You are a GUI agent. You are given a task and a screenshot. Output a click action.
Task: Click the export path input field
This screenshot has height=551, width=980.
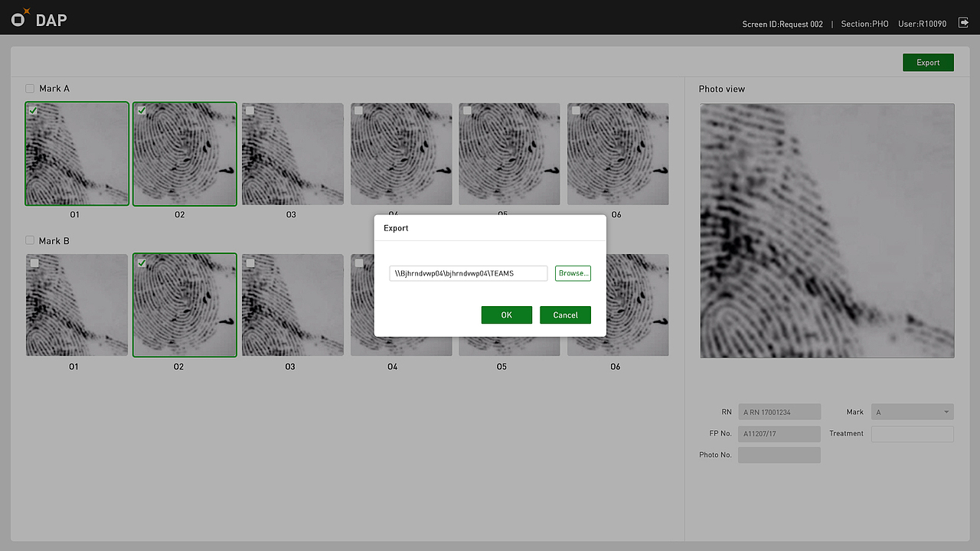point(468,273)
